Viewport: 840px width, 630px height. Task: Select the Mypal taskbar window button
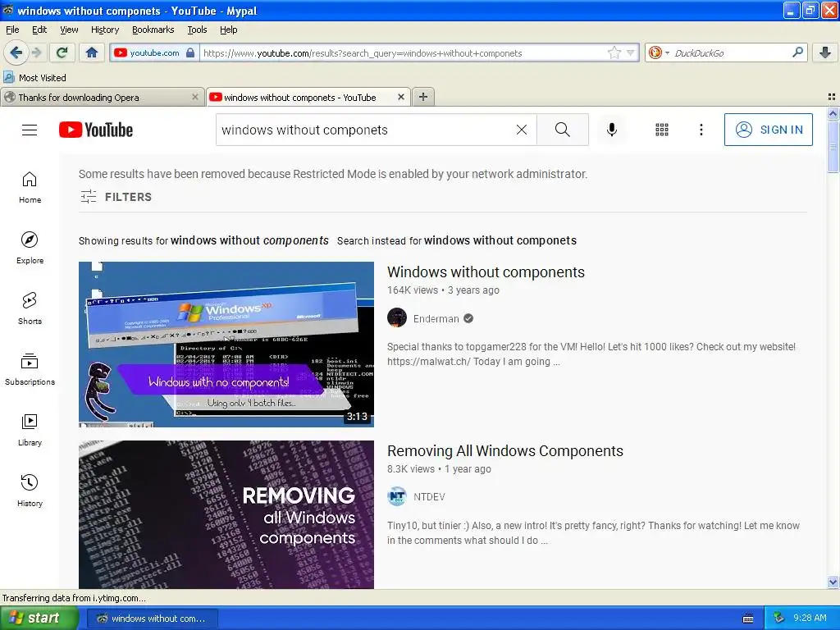click(152, 619)
